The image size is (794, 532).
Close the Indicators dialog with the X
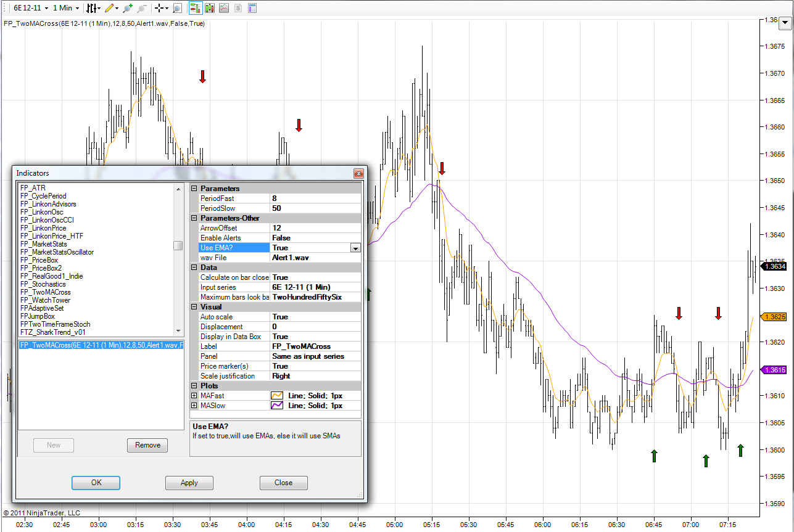pyautogui.click(x=358, y=173)
